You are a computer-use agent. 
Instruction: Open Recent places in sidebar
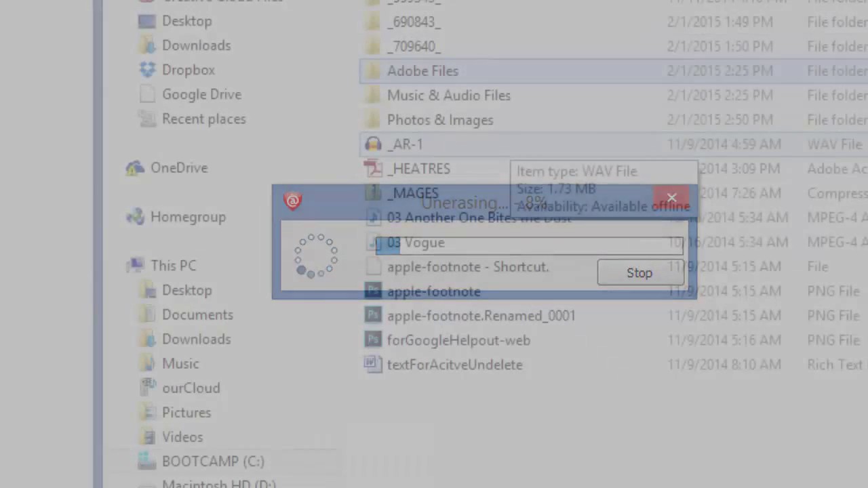203,119
